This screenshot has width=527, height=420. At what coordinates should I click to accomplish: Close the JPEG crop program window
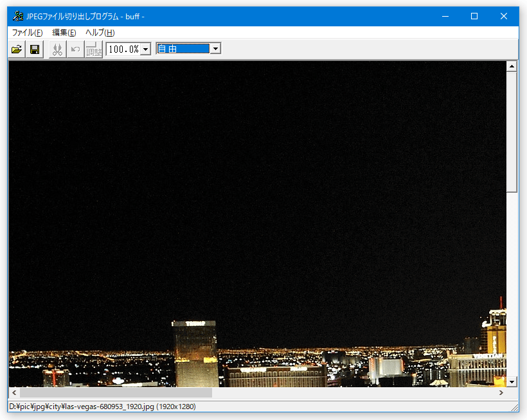coord(503,16)
